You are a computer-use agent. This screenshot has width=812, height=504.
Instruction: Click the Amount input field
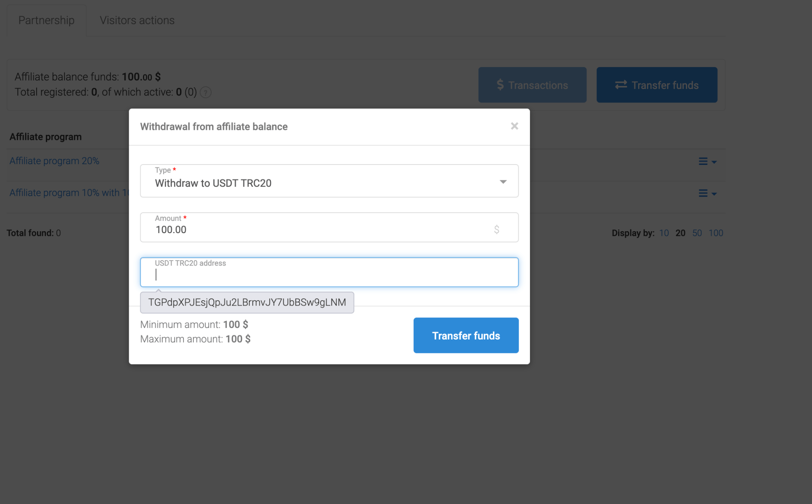coord(329,229)
